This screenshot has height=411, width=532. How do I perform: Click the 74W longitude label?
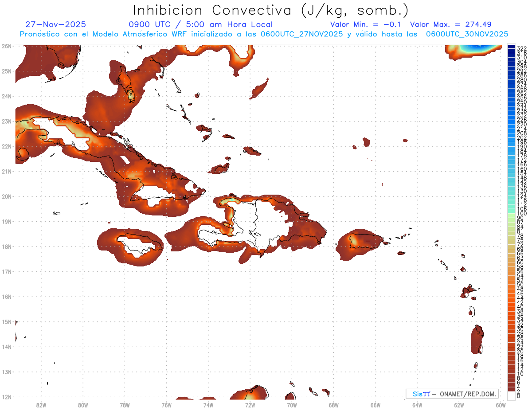[208, 405]
